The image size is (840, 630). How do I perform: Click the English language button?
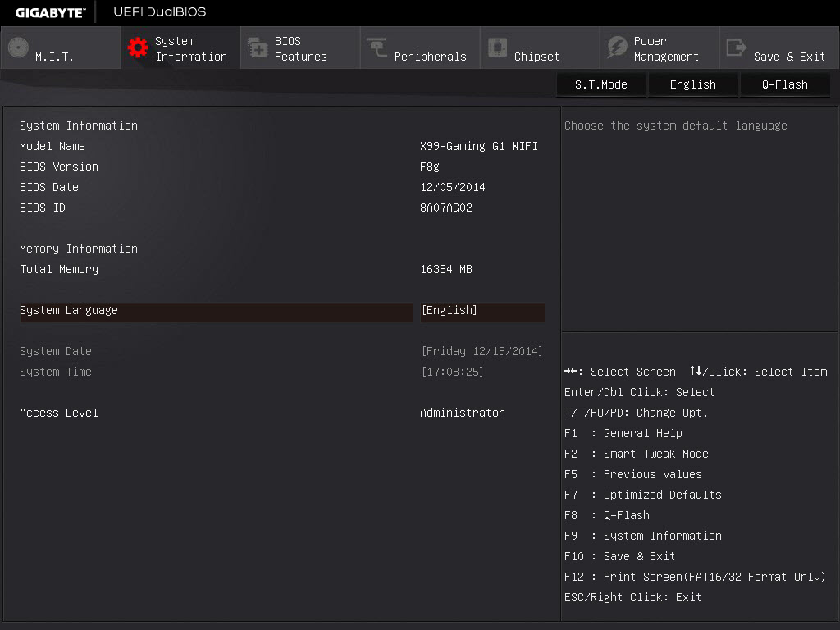(692, 84)
